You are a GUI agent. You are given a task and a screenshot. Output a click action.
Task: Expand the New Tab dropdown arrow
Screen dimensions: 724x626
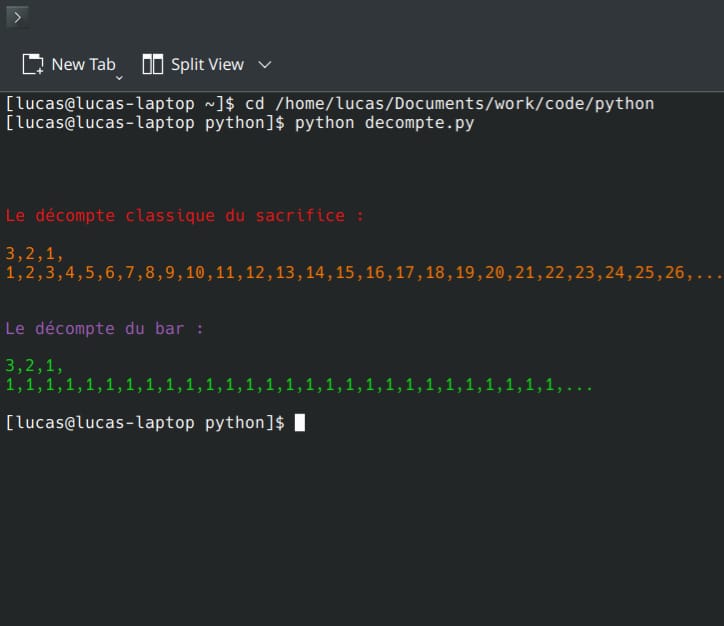(119, 76)
